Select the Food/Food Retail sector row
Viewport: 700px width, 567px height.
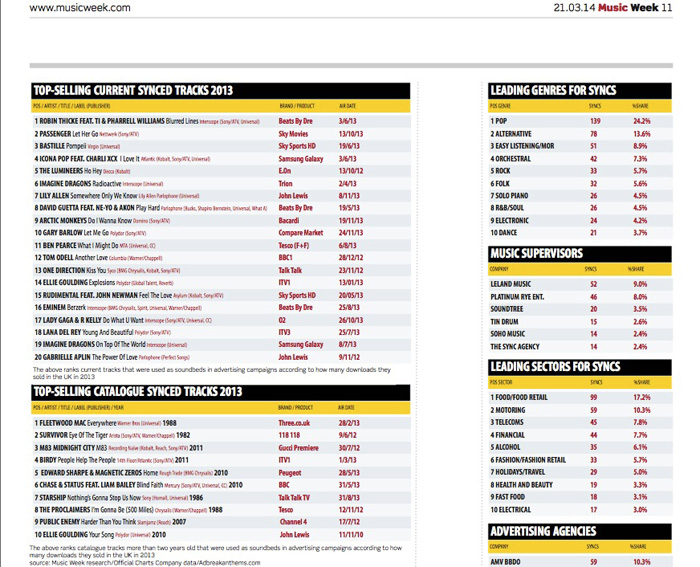click(x=579, y=397)
